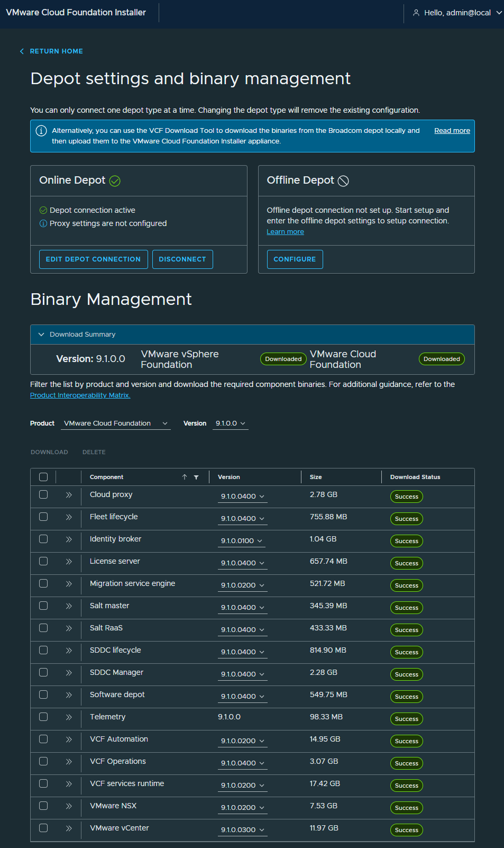Screen dimensions: 504x848
Task: Expand details of Fleet lifecycle row
Action: coord(69,517)
